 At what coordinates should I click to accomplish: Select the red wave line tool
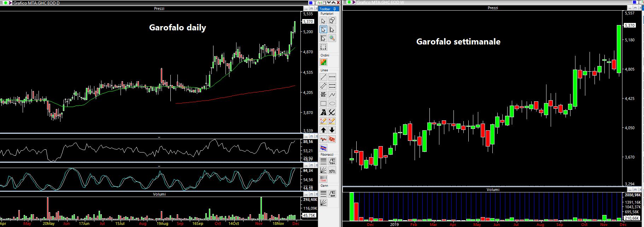coord(323,139)
